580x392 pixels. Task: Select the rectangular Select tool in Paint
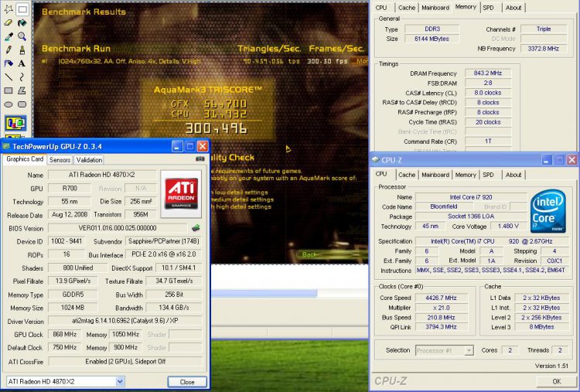tap(22, 9)
